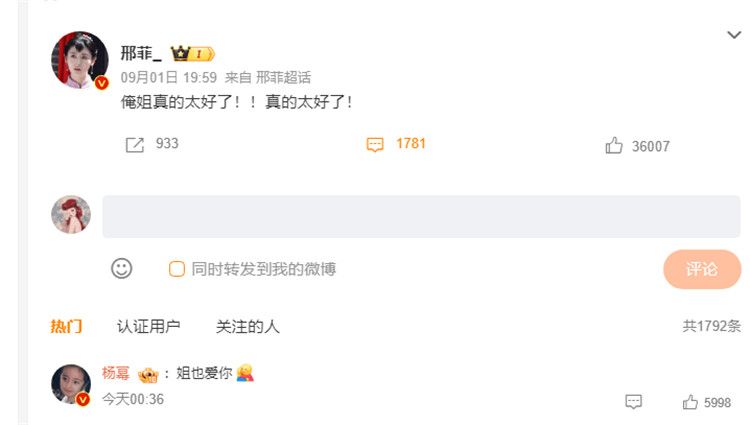Click 邢菲's crown membership badge

coord(193,54)
